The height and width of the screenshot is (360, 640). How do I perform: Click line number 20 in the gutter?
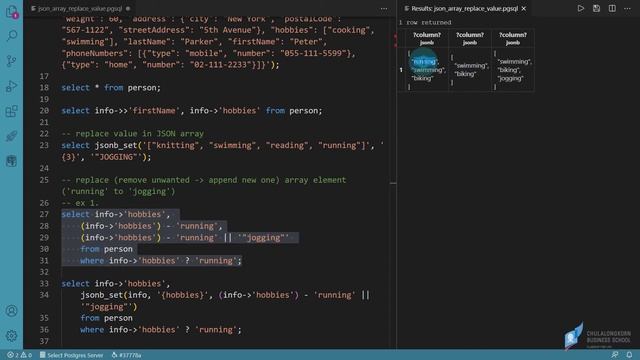44,111
